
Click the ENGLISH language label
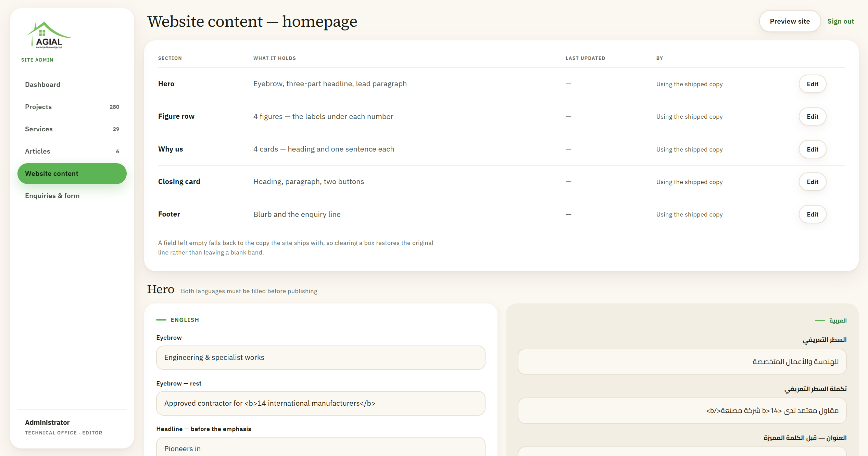point(185,320)
